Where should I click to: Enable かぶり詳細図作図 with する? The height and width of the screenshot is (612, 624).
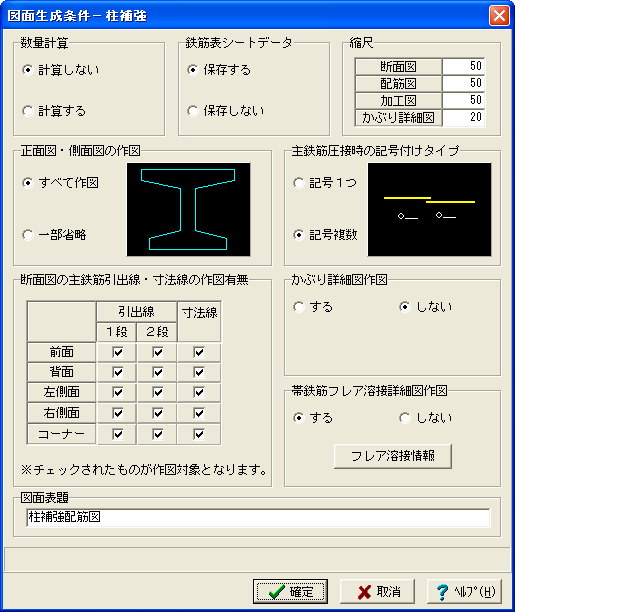(313, 307)
